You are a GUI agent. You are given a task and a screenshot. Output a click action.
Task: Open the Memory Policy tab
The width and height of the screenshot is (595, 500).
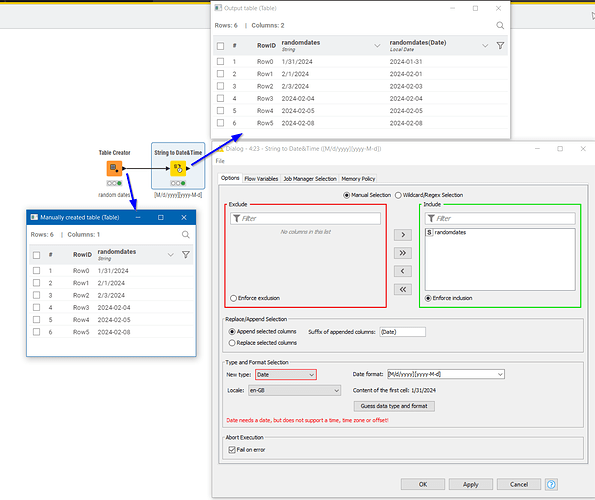pos(358,179)
